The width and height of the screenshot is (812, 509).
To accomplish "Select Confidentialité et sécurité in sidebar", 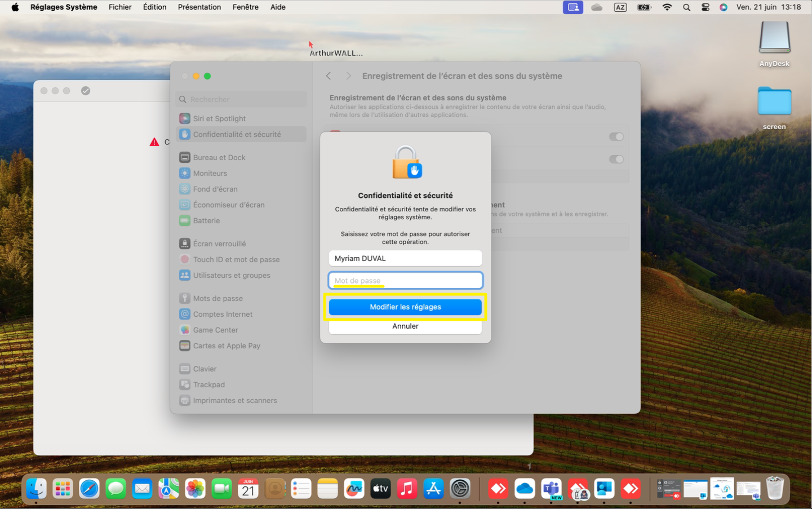I will (x=242, y=134).
